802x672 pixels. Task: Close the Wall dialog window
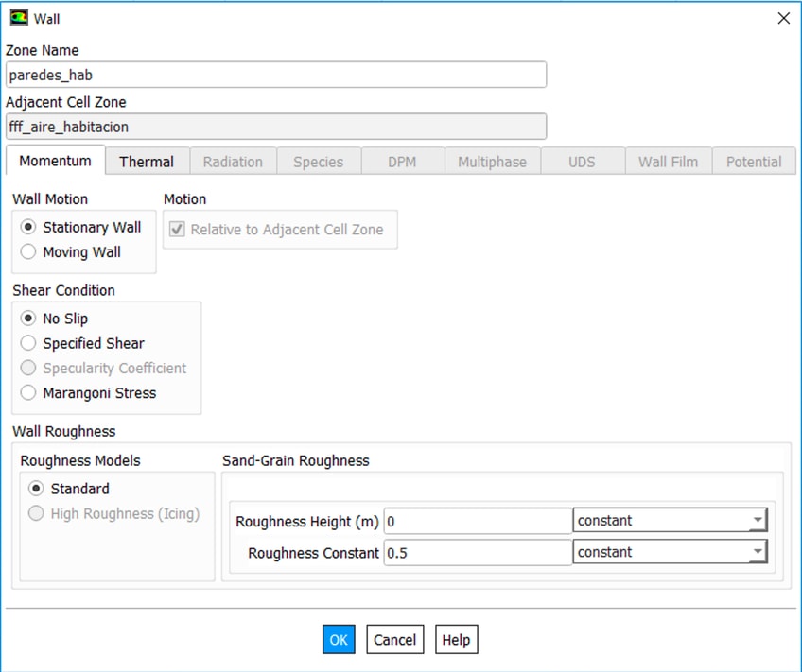[x=782, y=18]
